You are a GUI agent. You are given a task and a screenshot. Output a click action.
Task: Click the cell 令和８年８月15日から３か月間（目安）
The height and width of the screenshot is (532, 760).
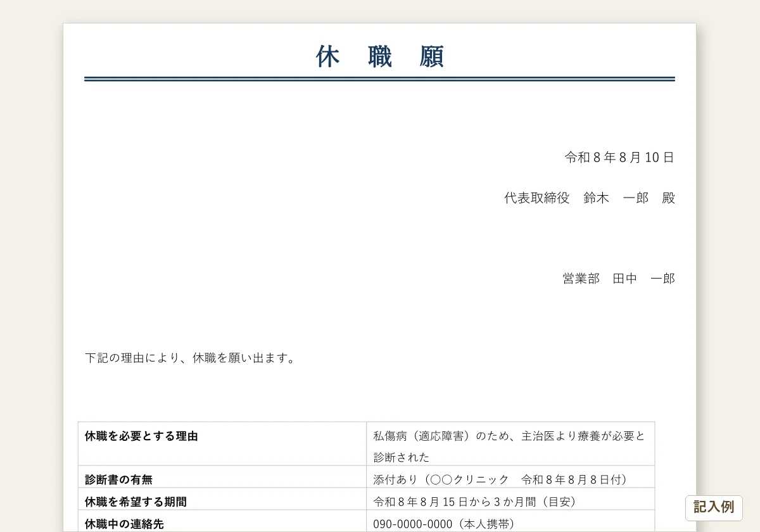[510, 499]
